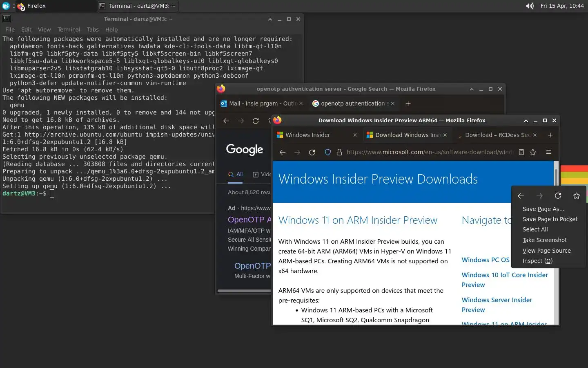This screenshot has width=588, height=368.
Task: Open Firefox hamburger application menu
Action: point(549,152)
